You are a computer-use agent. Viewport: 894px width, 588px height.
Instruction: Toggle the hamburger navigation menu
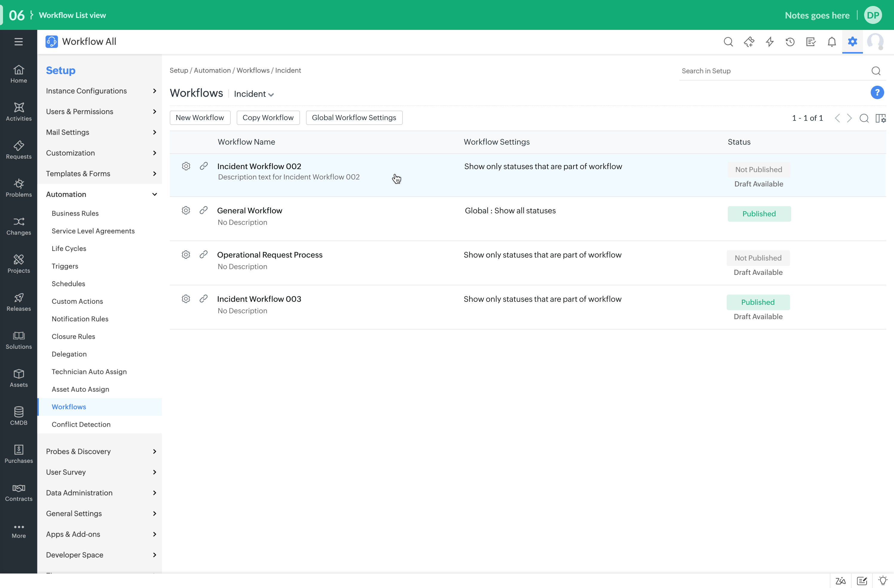tap(19, 42)
